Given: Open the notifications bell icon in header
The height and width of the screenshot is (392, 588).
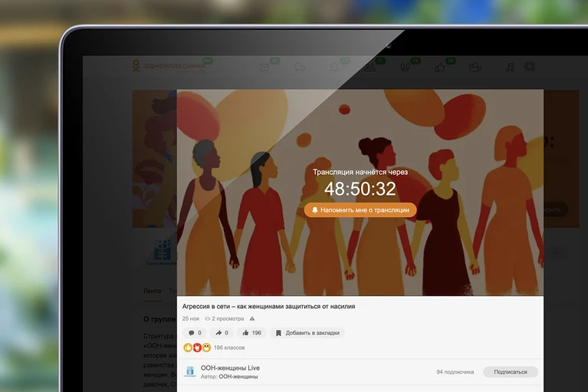Looking at the screenshot, I should pyautogui.click(x=334, y=68).
